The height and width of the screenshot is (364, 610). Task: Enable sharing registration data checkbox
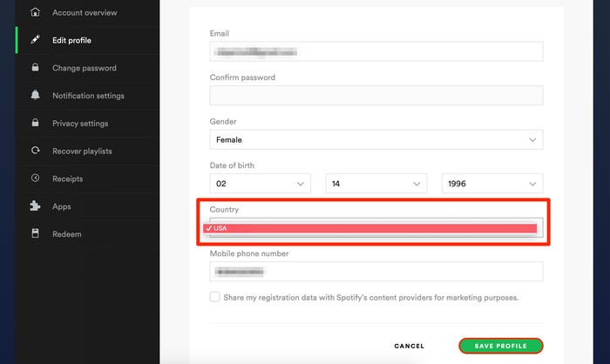(214, 297)
